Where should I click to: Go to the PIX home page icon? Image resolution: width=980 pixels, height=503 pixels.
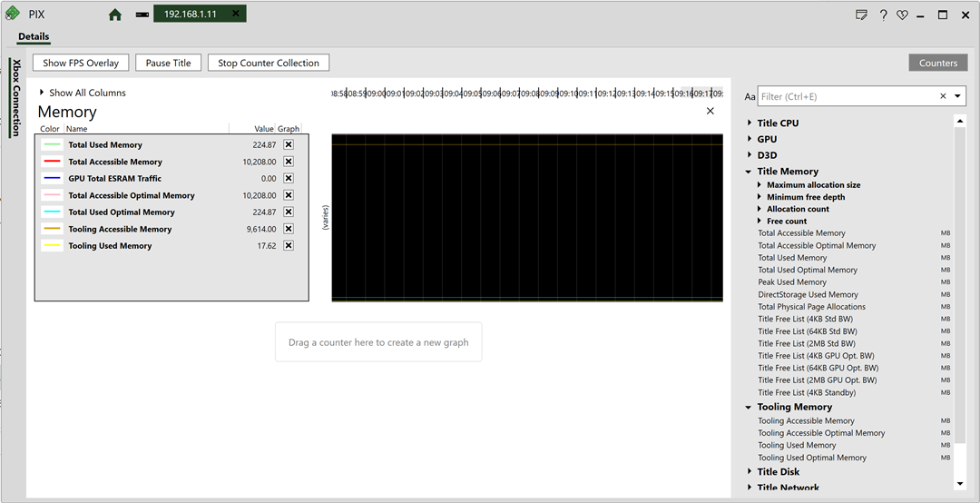pos(115,15)
